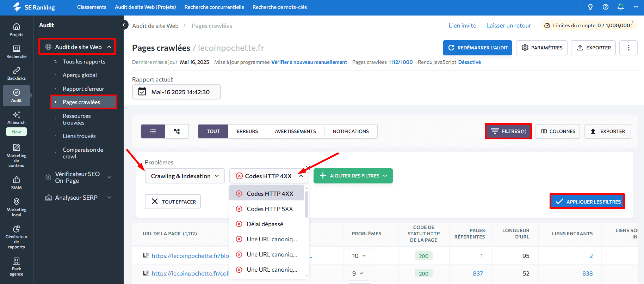
Task: Click Redémarrer l'audit button
Action: tap(477, 48)
